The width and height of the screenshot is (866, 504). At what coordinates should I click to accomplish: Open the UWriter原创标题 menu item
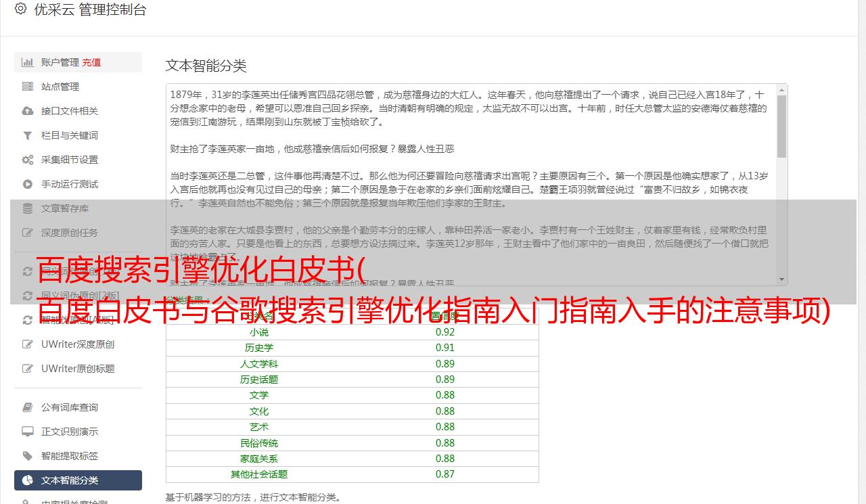78,369
